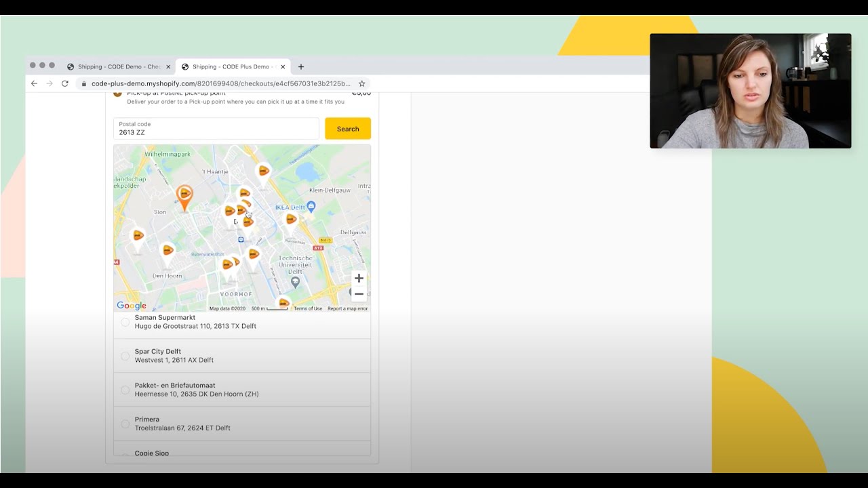Screen dimensions: 868x488
Task: Click the map zoom in plus icon
Action: [359, 278]
